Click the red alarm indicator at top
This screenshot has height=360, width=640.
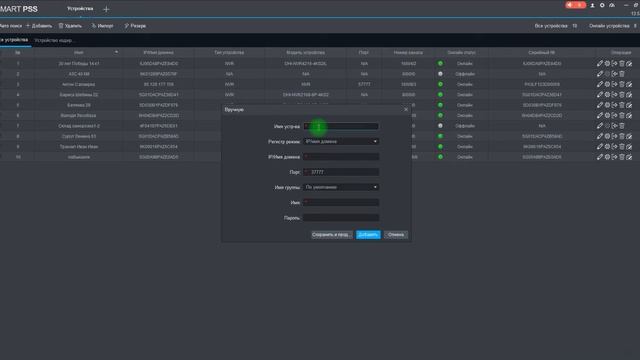(576, 5)
